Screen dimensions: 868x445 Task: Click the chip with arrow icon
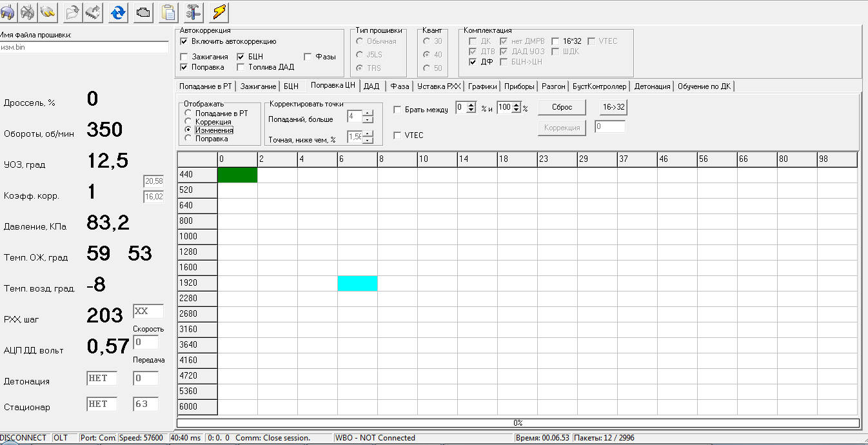pyautogui.click(x=94, y=11)
